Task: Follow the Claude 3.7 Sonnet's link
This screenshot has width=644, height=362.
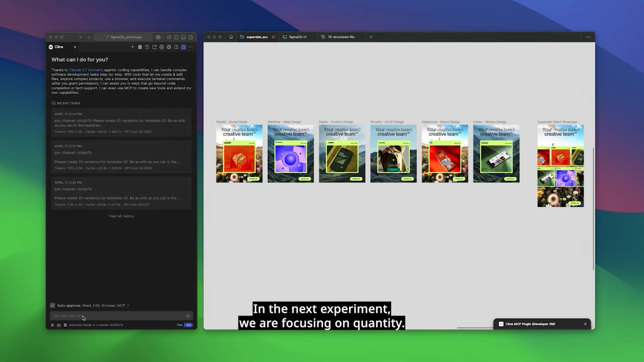Action: 86,70
